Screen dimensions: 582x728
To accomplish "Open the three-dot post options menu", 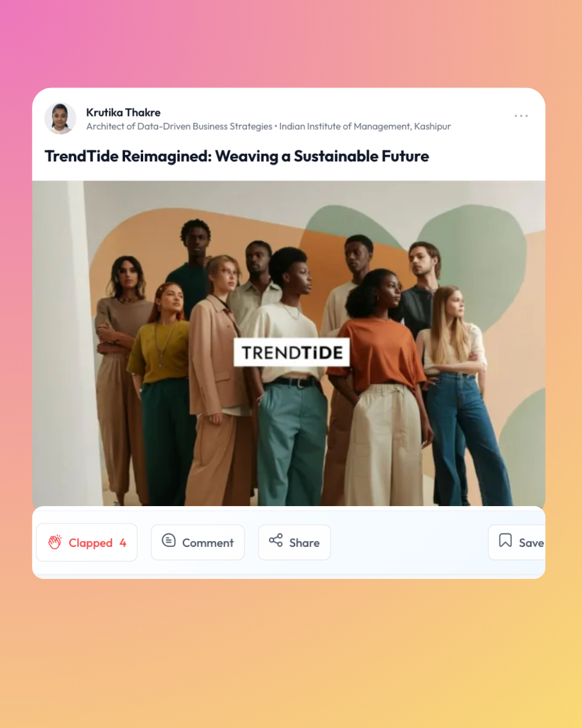I will [521, 116].
